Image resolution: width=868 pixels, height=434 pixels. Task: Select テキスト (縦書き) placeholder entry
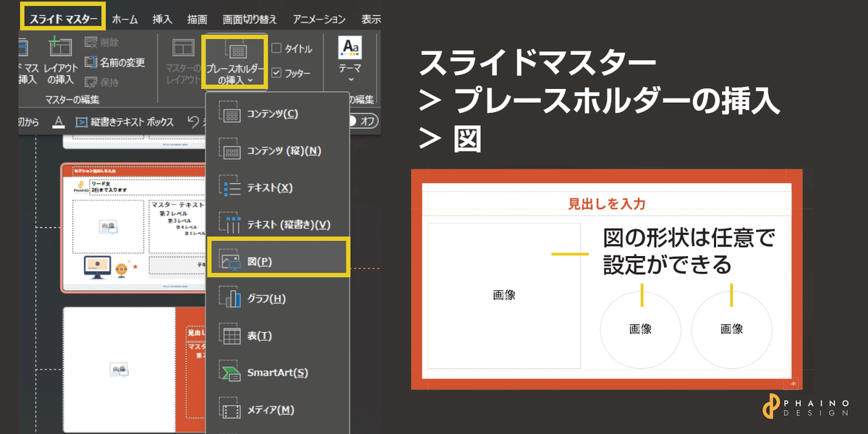pos(278,224)
